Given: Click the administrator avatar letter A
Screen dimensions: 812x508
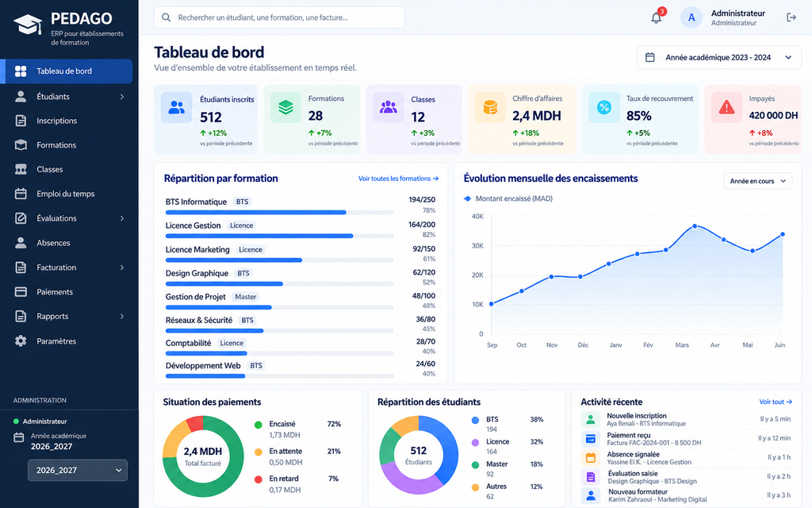Looking at the screenshot, I should pos(691,17).
